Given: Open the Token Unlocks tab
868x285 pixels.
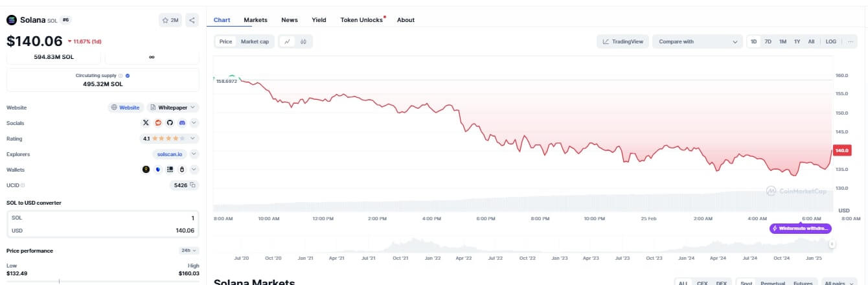Looking at the screenshot, I should (361, 20).
